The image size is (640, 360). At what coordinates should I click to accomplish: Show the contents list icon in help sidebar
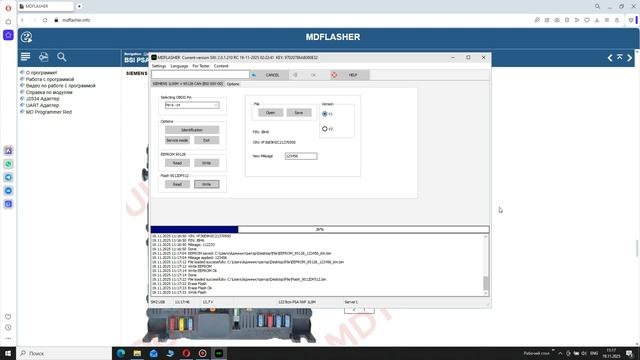[25, 57]
